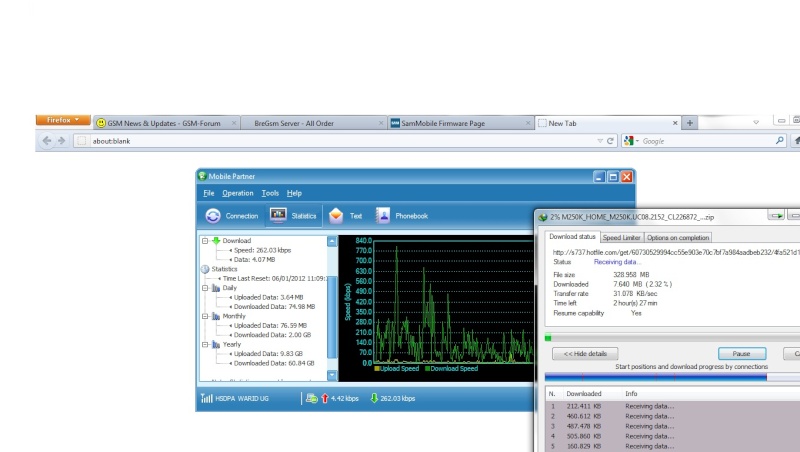Screen dimensions: 800x452
Task: Select the Statistics tree item
Action: click(224, 269)
